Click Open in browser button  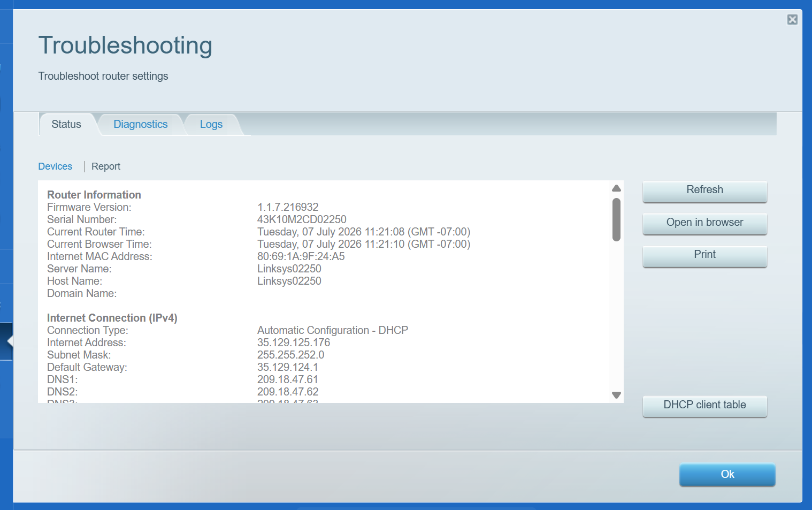pyautogui.click(x=704, y=223)
